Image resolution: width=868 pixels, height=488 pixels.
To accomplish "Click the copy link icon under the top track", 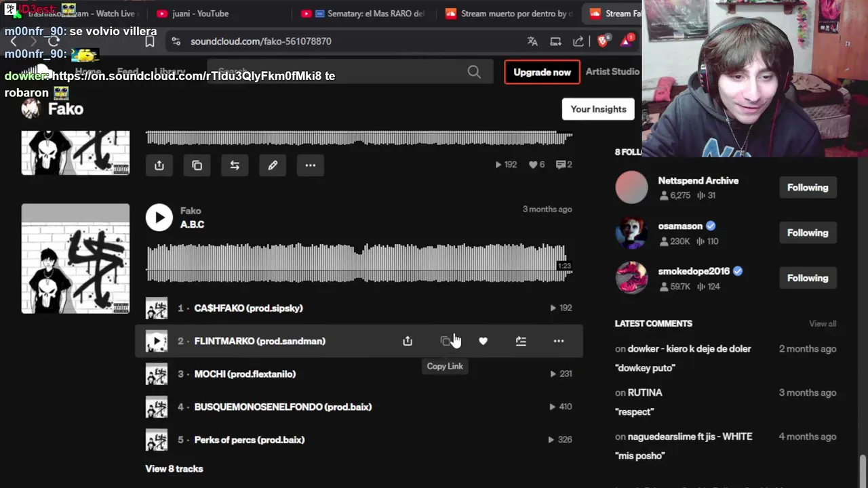I will [197, 165].
